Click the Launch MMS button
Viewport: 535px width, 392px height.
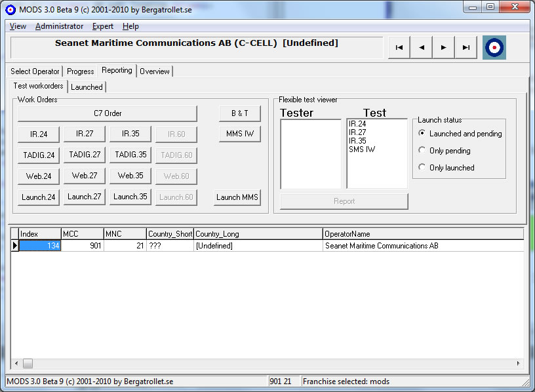point(237,197)
